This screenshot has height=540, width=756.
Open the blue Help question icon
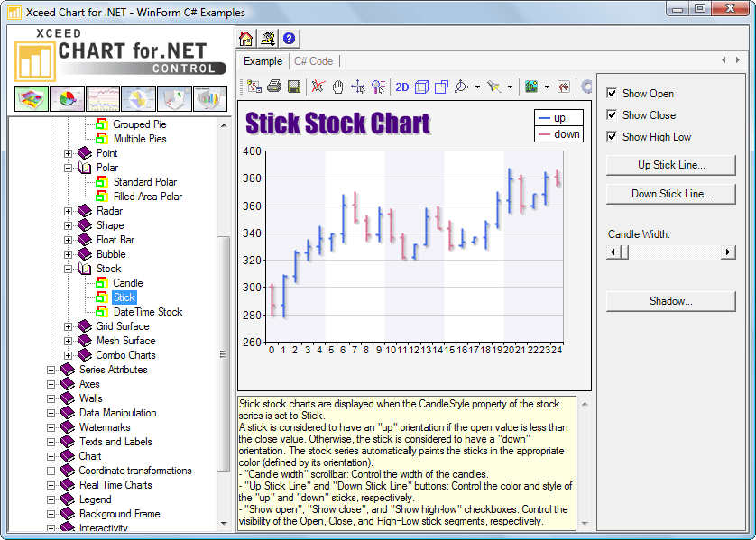pos(289,39)
